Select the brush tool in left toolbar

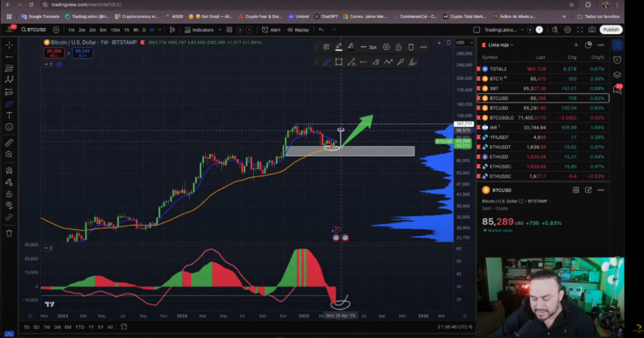pos(9,103)
